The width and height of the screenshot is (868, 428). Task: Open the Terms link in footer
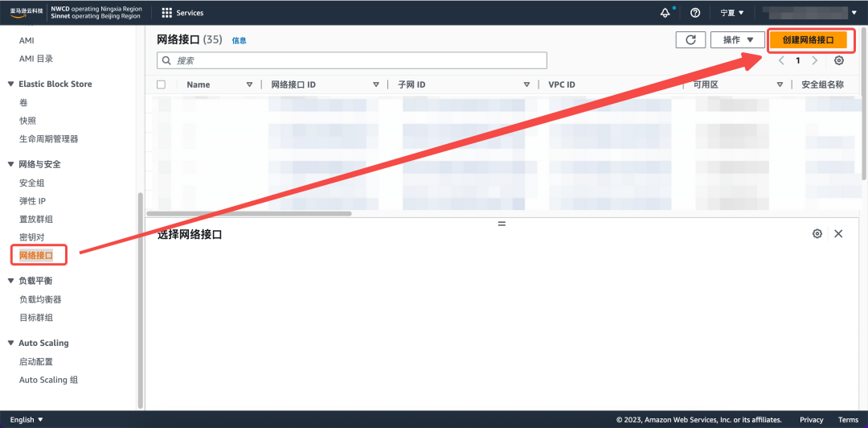coord(848,420)
